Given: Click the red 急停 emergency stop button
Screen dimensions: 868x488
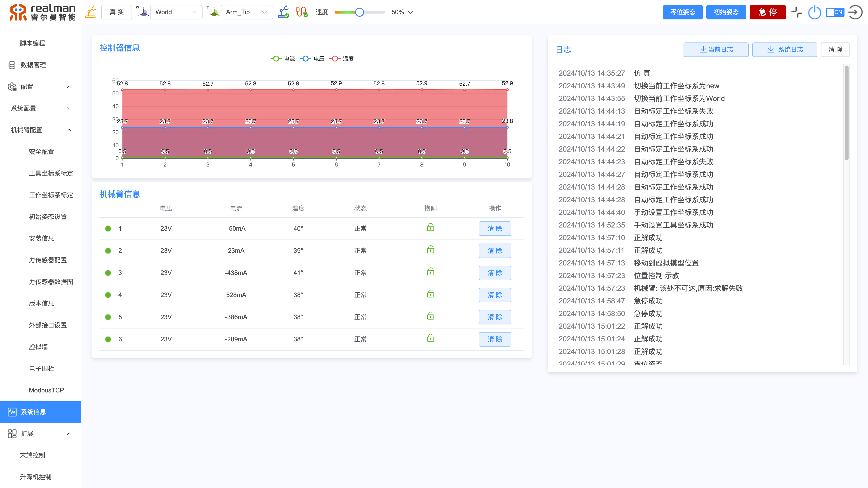Looking at the screenshot, I should (x=768, y=12).
